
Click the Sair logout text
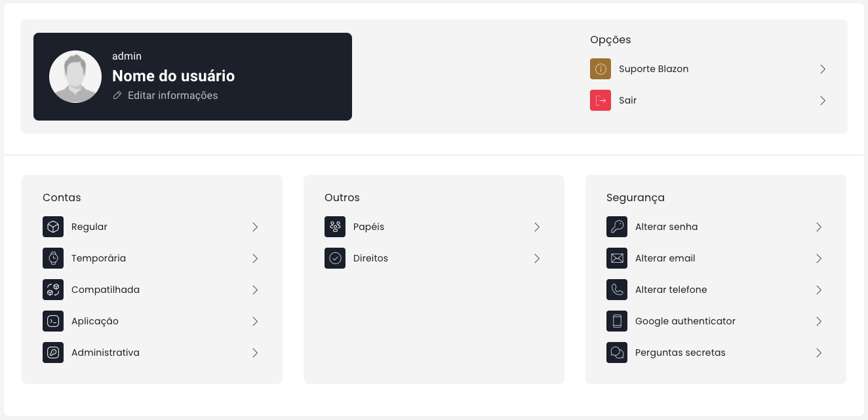point(627,100)
